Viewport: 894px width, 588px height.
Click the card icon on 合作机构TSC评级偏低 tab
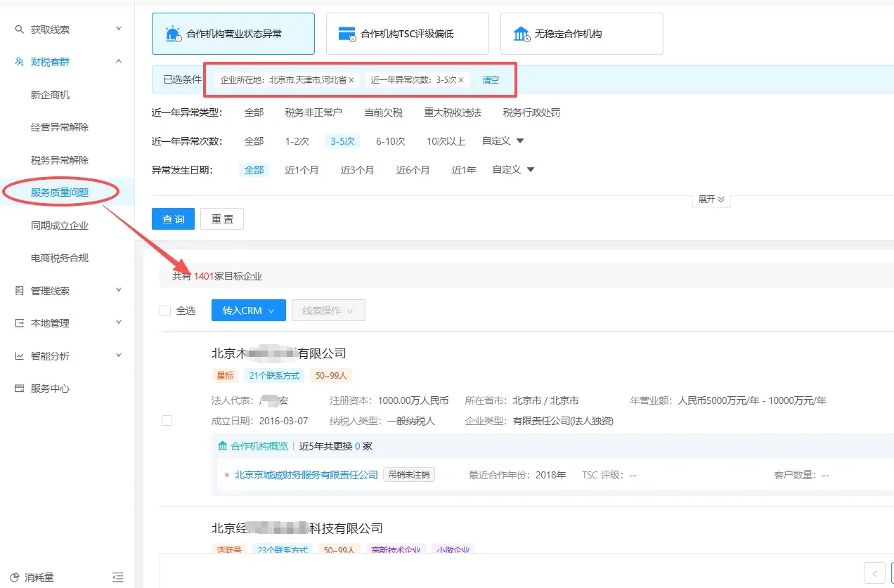pos(347,34)
